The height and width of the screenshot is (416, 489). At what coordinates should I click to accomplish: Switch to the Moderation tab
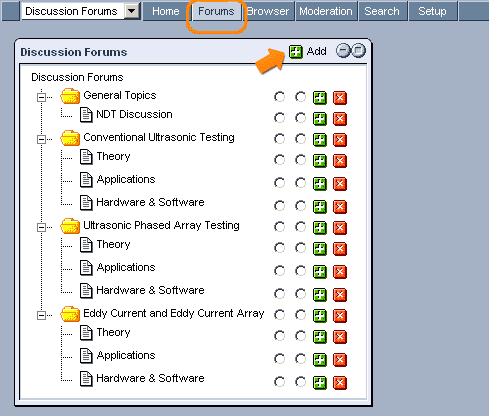tap(326, 11)
